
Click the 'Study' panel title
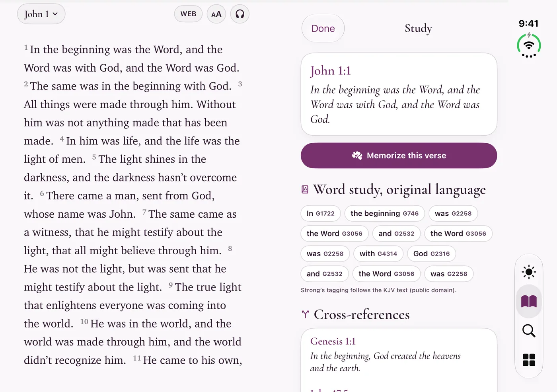pyautogui.click(x=418, y=28)
